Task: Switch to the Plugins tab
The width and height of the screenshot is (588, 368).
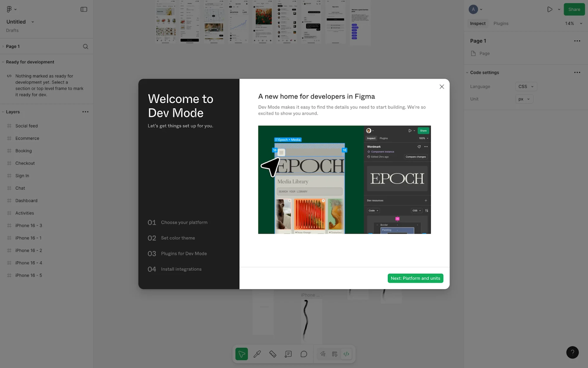Action: point(501,23)
